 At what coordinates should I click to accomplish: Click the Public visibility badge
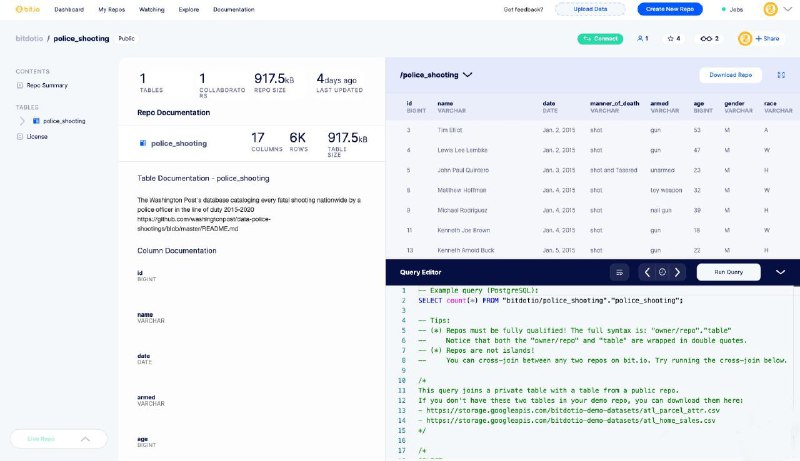point(126,38)
